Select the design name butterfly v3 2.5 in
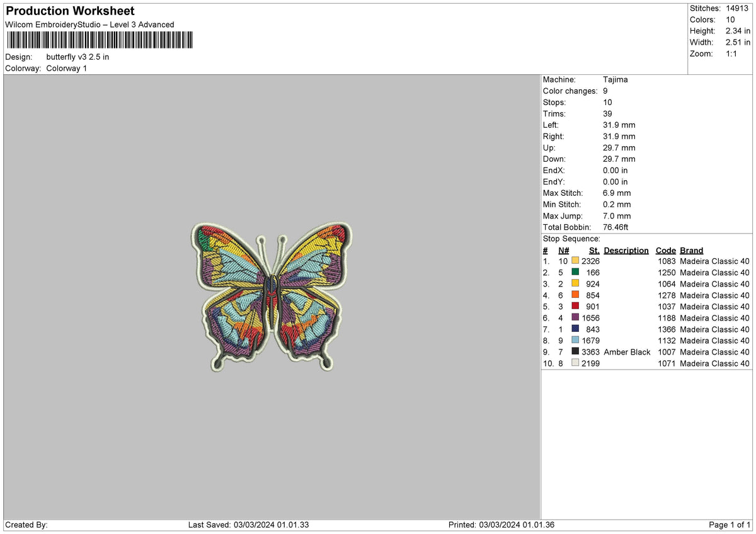Screen dimensions: 756x534 [77, 57]
